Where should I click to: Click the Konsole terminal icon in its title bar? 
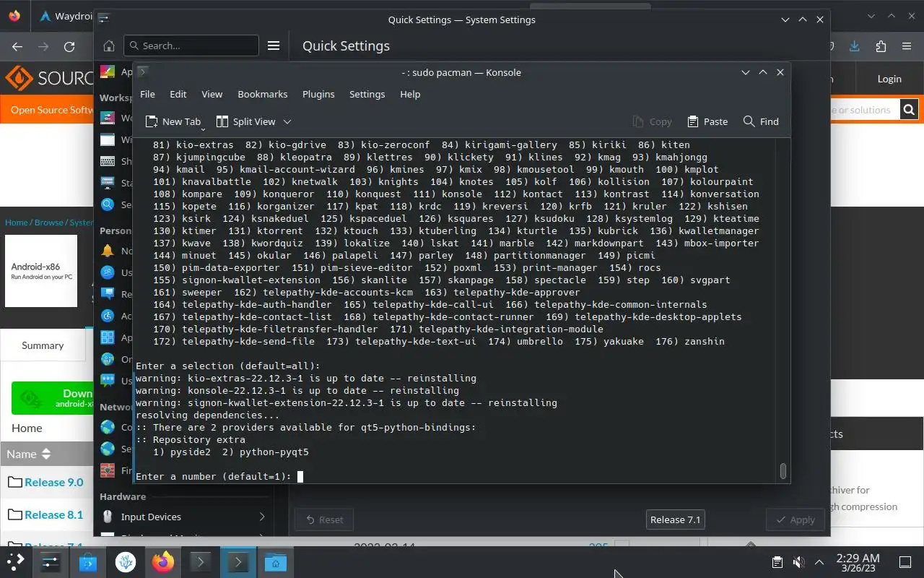(x=143, y=72)
